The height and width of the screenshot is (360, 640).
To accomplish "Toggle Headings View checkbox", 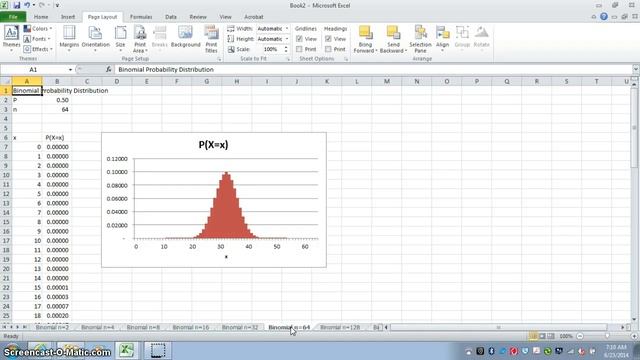I will click(328, 39).
